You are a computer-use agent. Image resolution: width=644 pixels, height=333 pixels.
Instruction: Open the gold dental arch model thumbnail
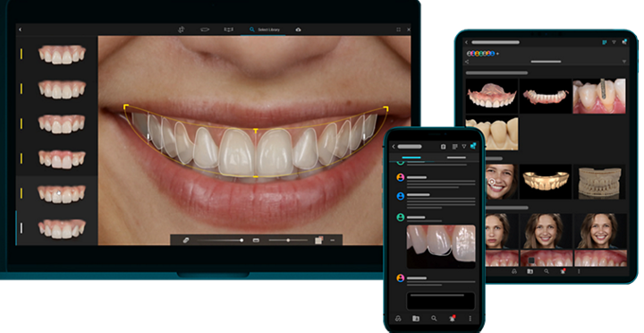click(546, 182)
